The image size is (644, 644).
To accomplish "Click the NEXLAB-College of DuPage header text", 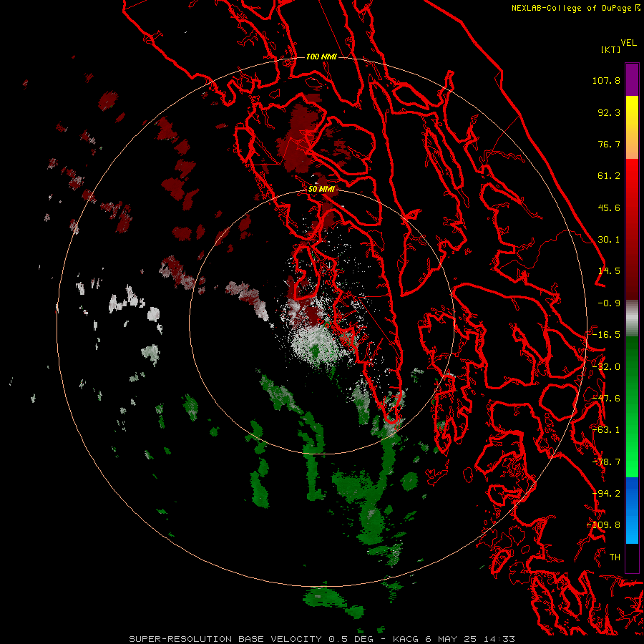I will pos(572,8).
